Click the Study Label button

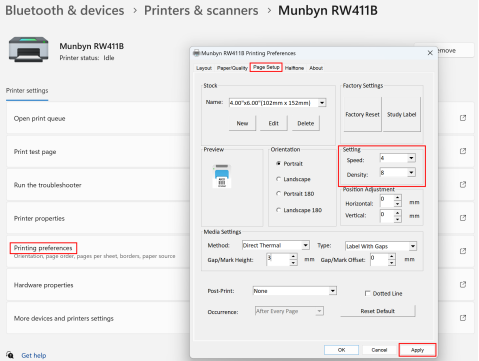(402, 114)
